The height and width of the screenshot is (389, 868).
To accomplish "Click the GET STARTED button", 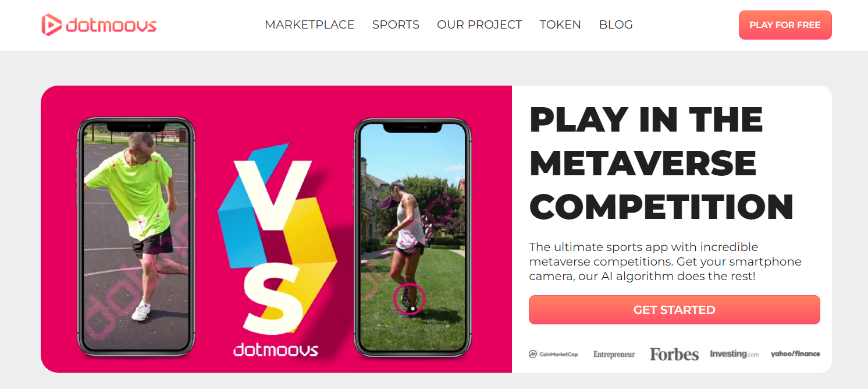I will [674, 310].
